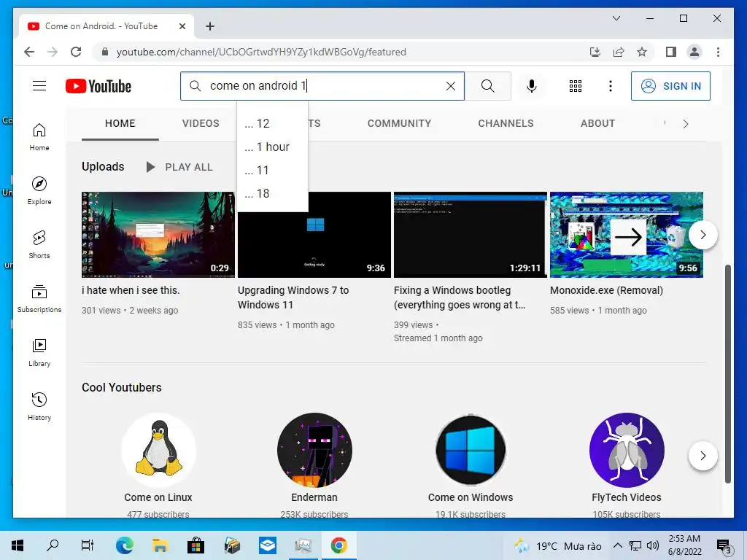747x560 pixels.
Task: Open a new Chrome tab
Action: click(x=210, y=26)
